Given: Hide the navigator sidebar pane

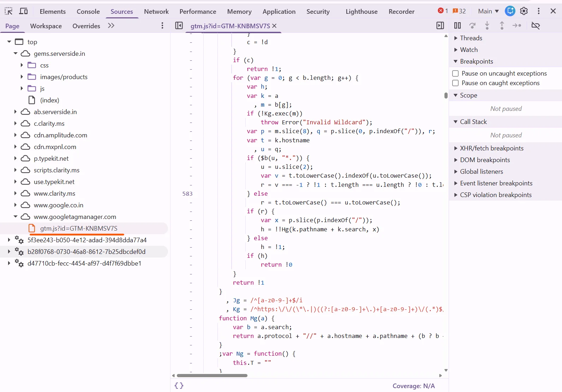Looking at the screenshot, I should pos(179,25).
